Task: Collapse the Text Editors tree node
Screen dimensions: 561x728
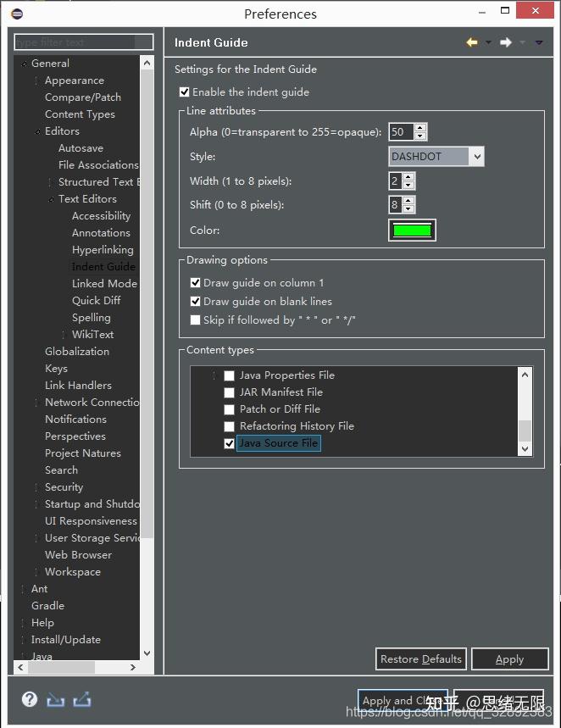Action: [52, 199]
